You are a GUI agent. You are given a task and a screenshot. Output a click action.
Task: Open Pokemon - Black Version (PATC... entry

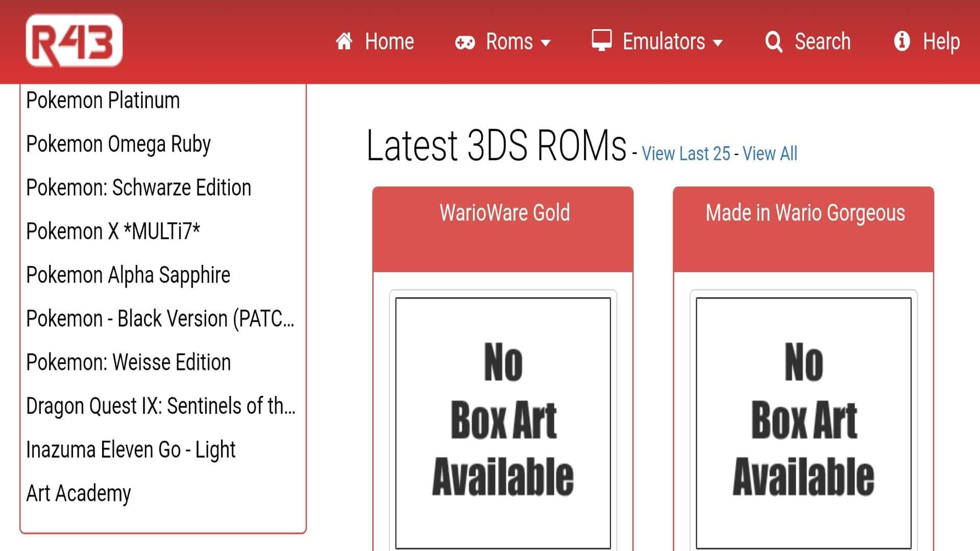click(x=160, y=319)
